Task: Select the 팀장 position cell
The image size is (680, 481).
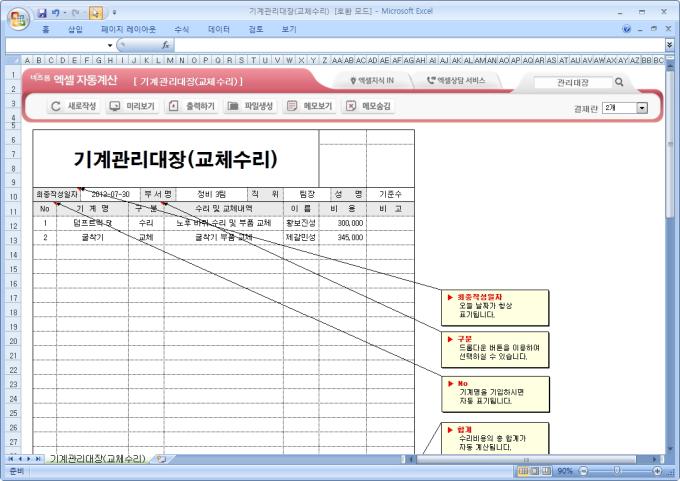Action: (307, 194)
